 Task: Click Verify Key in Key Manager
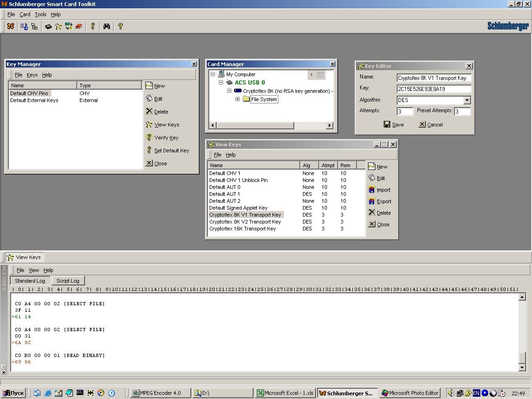(162, 138)
